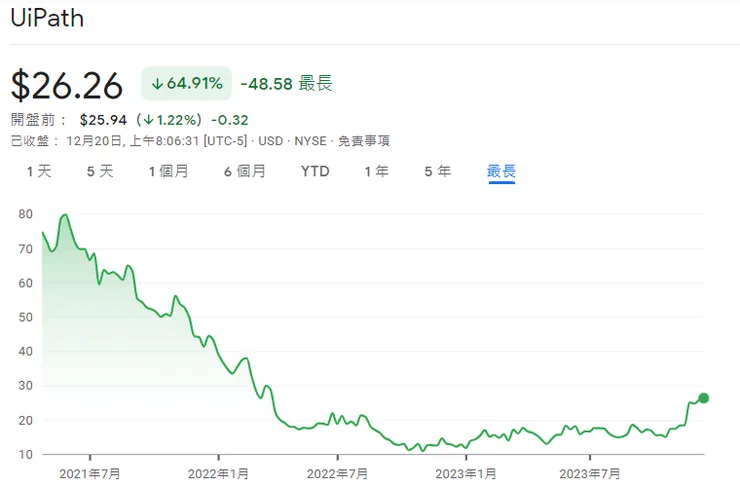Select the 1 天 time range tab
The width and height of the screenshot is (740, 491).
point(39,171)
